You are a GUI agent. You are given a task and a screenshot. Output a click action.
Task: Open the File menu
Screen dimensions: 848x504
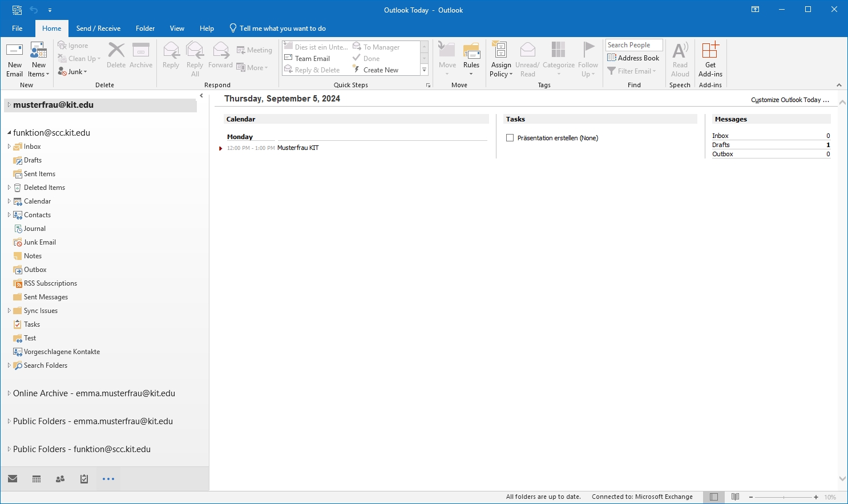[17, 29]
